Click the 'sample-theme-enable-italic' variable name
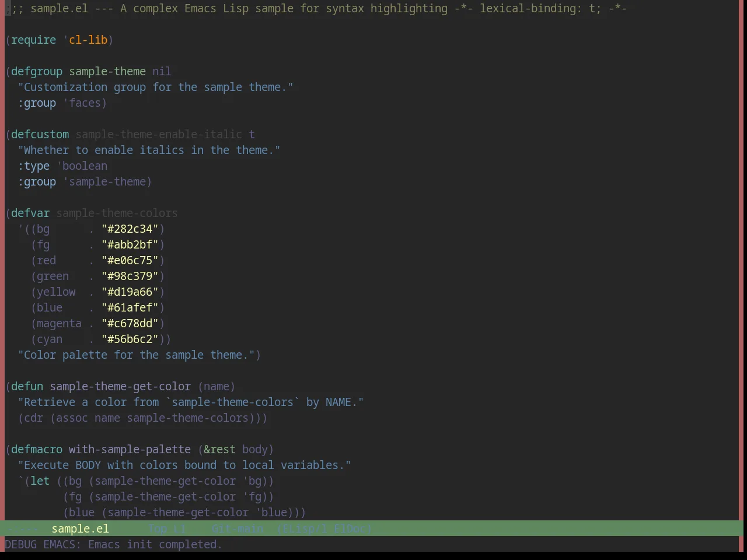This screenshot has width=747, height=560. [159, 134]
